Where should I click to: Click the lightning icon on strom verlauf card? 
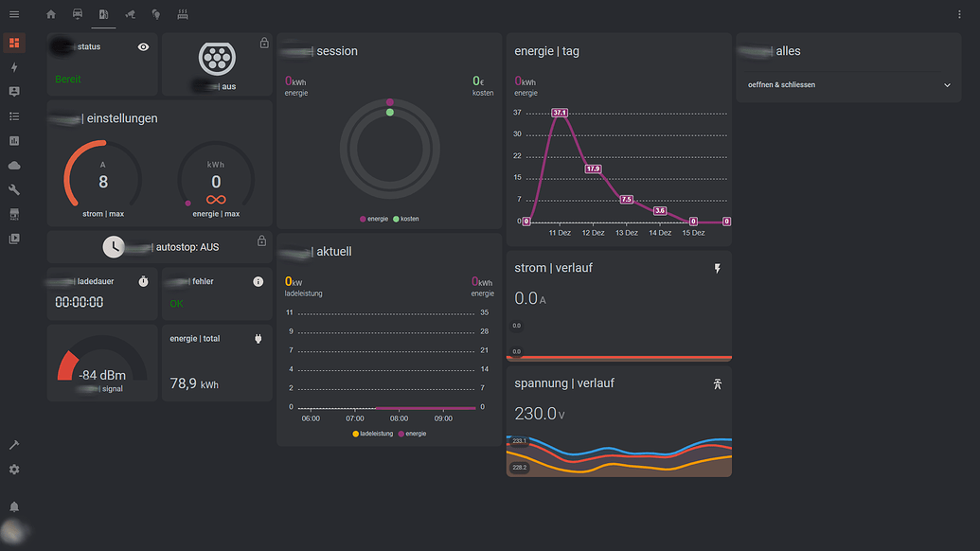click(717, 268)
